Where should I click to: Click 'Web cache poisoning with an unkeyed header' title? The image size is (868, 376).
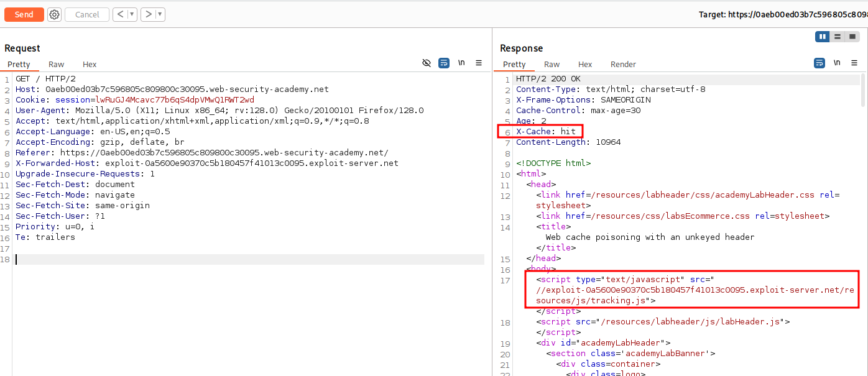(x=650, y=237)
